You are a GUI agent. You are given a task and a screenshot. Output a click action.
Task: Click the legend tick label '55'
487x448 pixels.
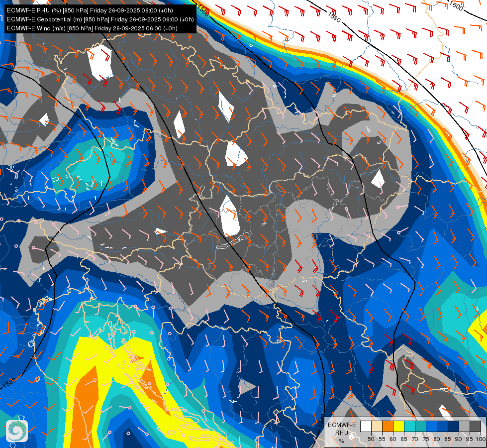point(382,439)
